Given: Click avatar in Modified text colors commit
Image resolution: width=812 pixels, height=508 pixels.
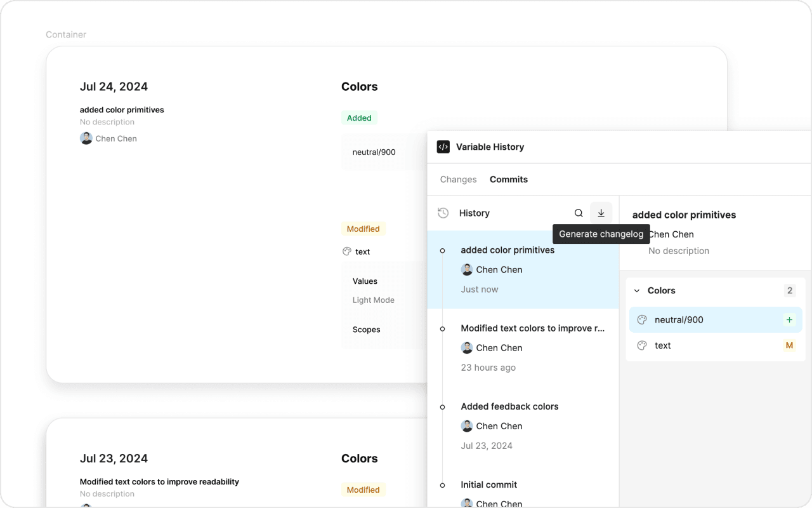Looking at the screenshot, I should pyautogui.click(x=467, y=348).
